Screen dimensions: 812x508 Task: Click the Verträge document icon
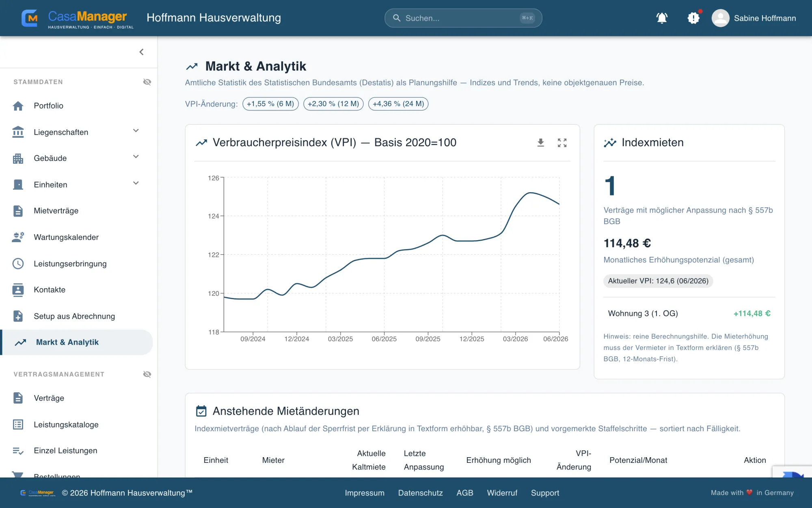click(x=18, y=398)
